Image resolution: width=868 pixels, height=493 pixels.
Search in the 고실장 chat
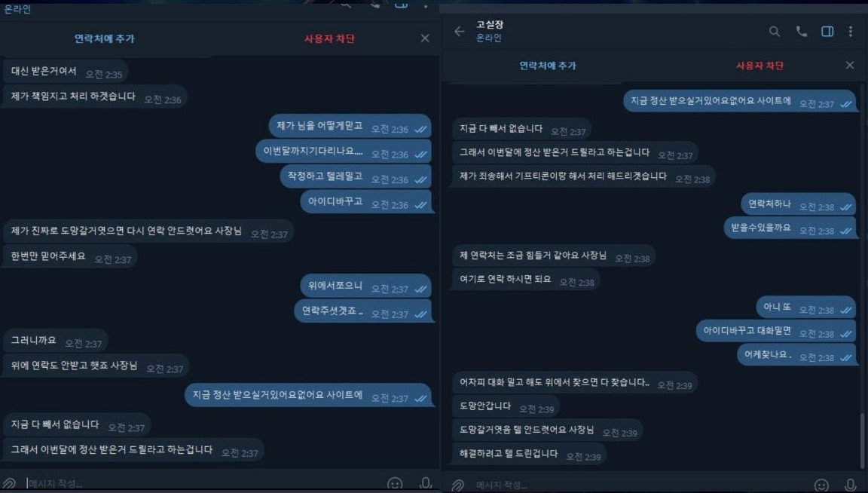[x=775, y=32]
